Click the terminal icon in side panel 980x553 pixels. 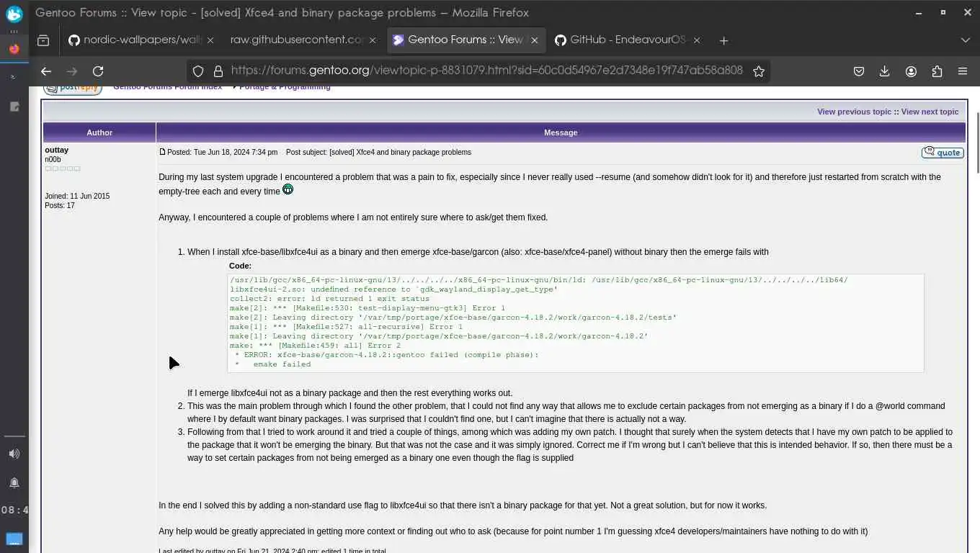pos(14,77)
